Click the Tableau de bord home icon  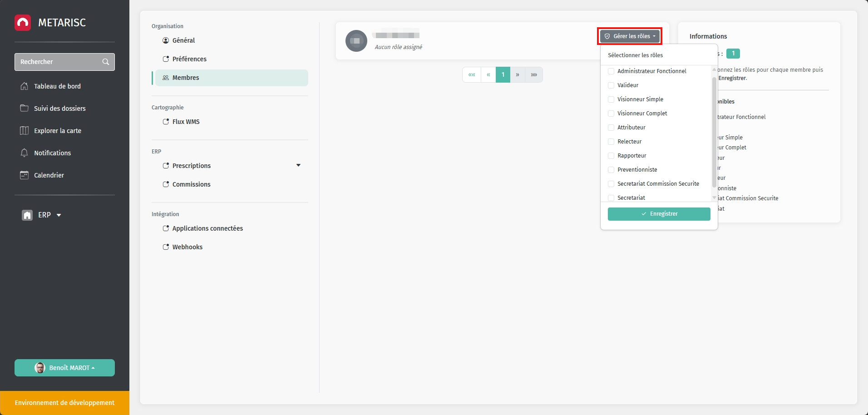pyautogui.click(x=25, y=86)
